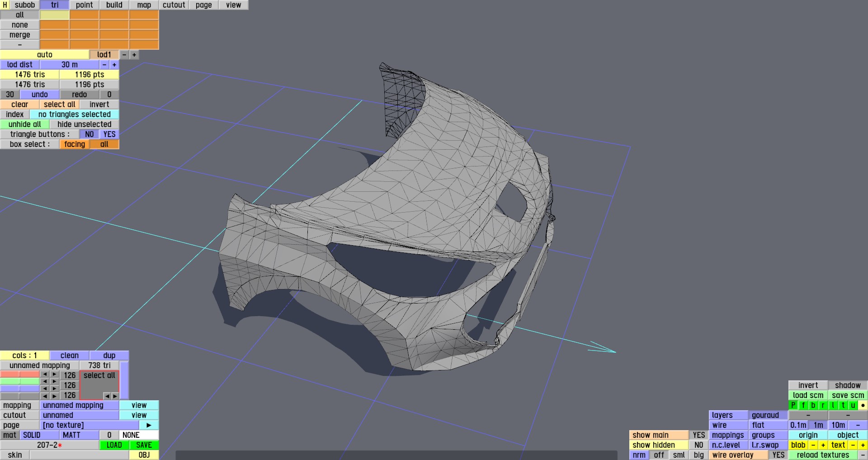
Task: Select the 'f' front view button
Action: coord(803,405)
